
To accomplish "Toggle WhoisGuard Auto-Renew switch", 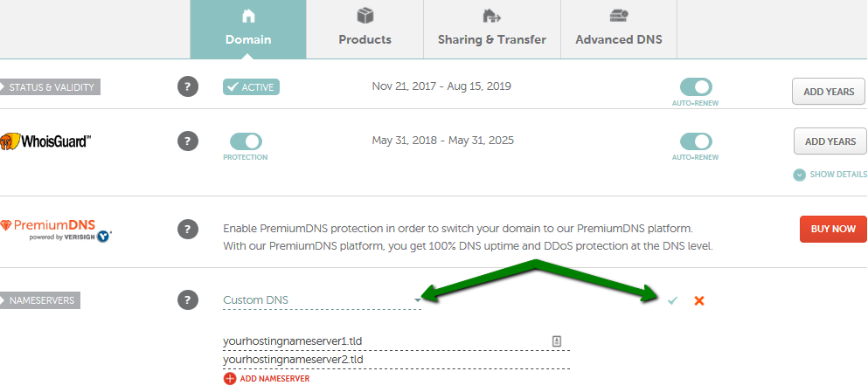I will (696, 141).
